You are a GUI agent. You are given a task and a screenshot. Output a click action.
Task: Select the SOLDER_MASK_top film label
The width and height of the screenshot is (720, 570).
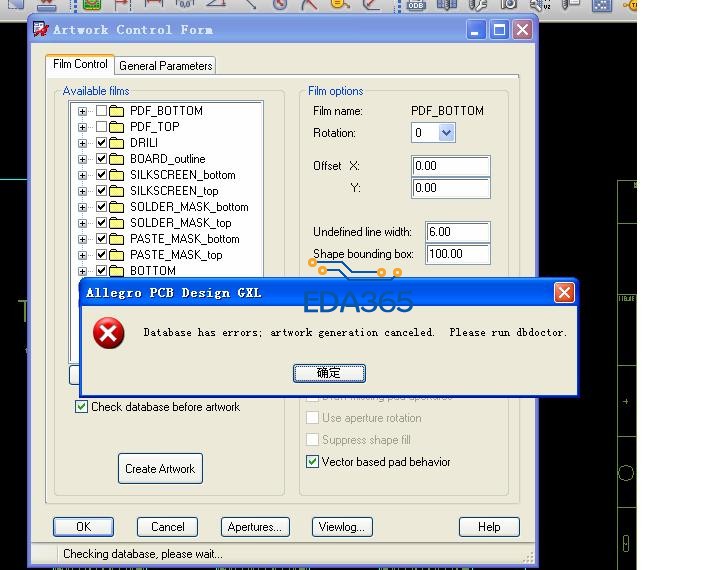(180, 223)
